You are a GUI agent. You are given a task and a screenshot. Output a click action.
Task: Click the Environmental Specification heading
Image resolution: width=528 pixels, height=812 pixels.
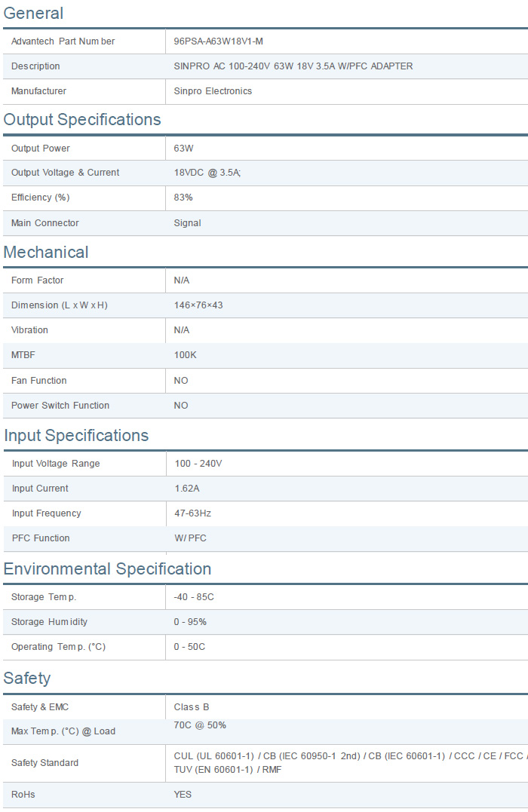[x=107, y=568]
